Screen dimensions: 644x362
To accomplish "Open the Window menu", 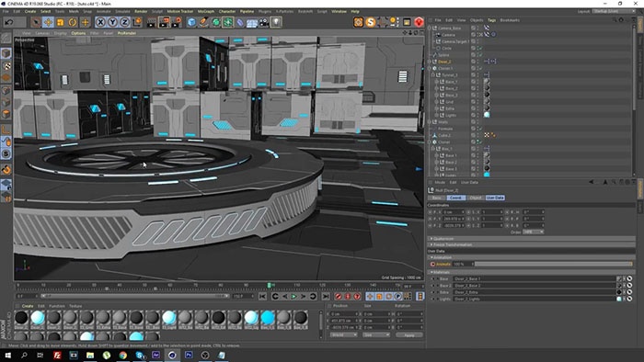I will point(339,11).
